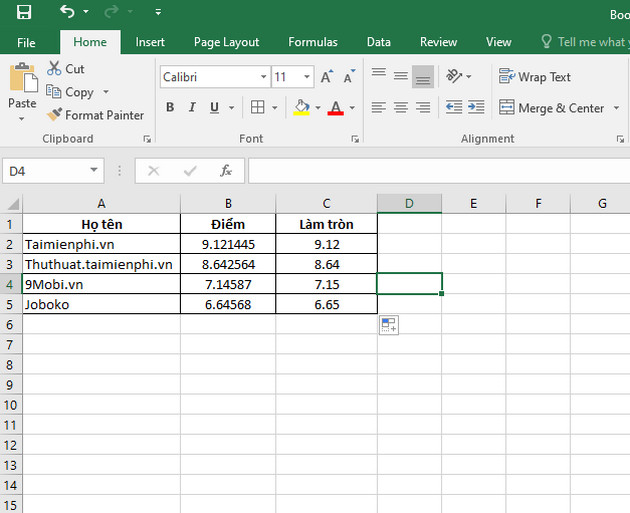Click the Paste clipboard icon
Viewport: 630px width, 513px height.
[23, 78]
